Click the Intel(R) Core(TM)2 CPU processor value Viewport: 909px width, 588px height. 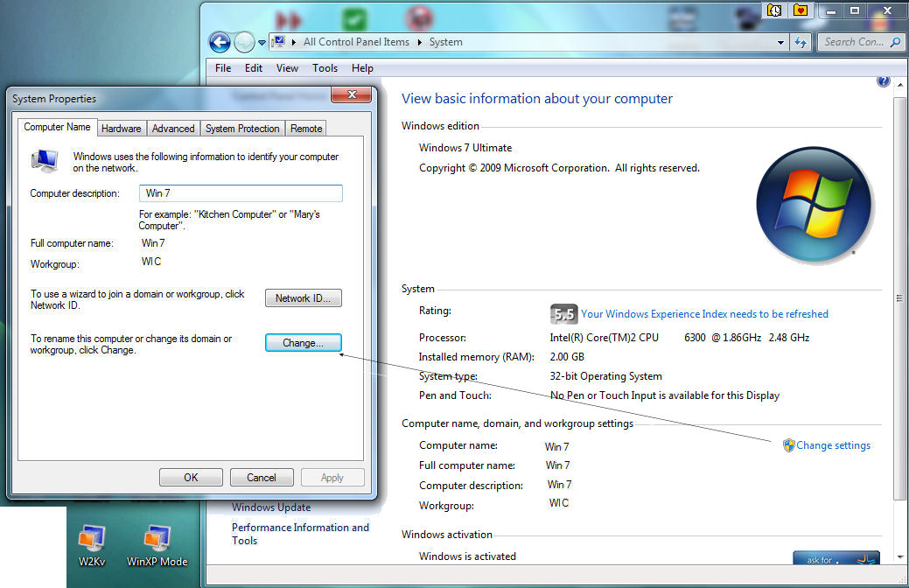[x=604, y=338]
